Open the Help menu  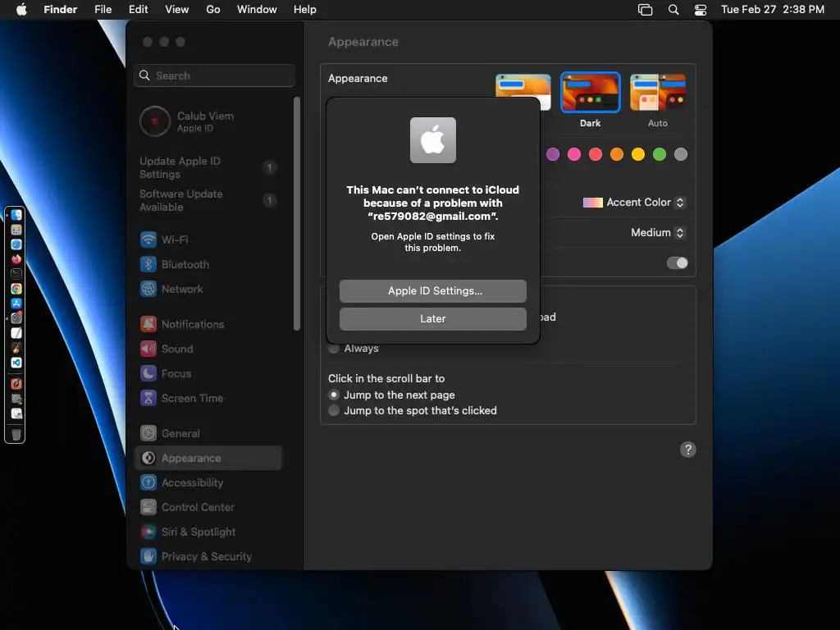coord(305,10)
